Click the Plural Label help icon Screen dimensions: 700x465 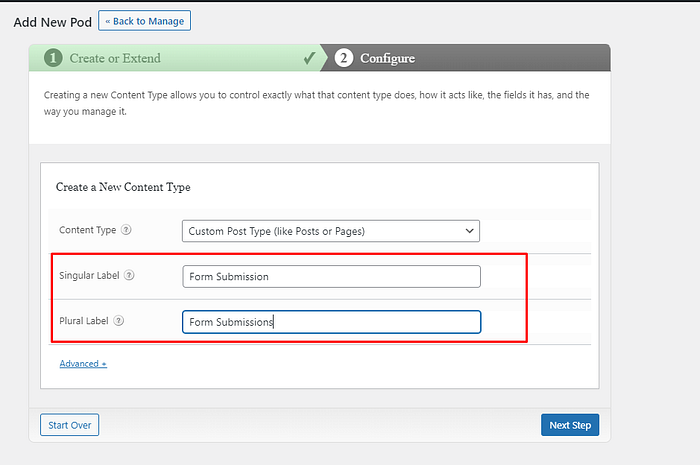pos(119,321)
